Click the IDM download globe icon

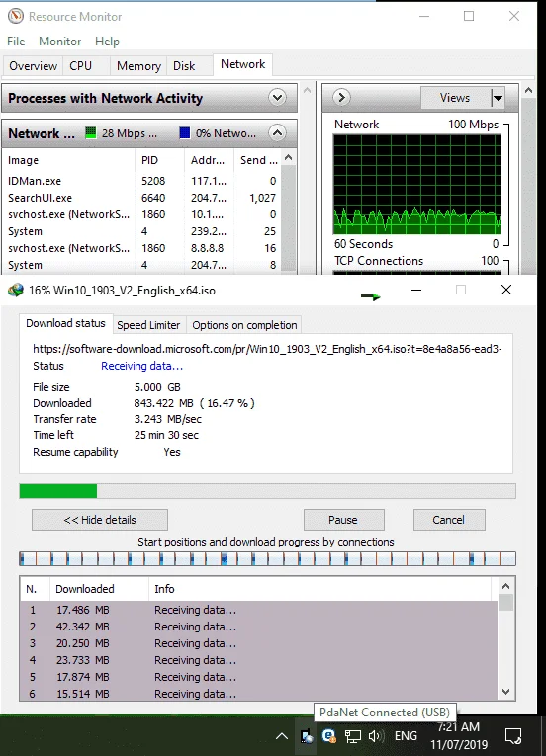(16, 291)
